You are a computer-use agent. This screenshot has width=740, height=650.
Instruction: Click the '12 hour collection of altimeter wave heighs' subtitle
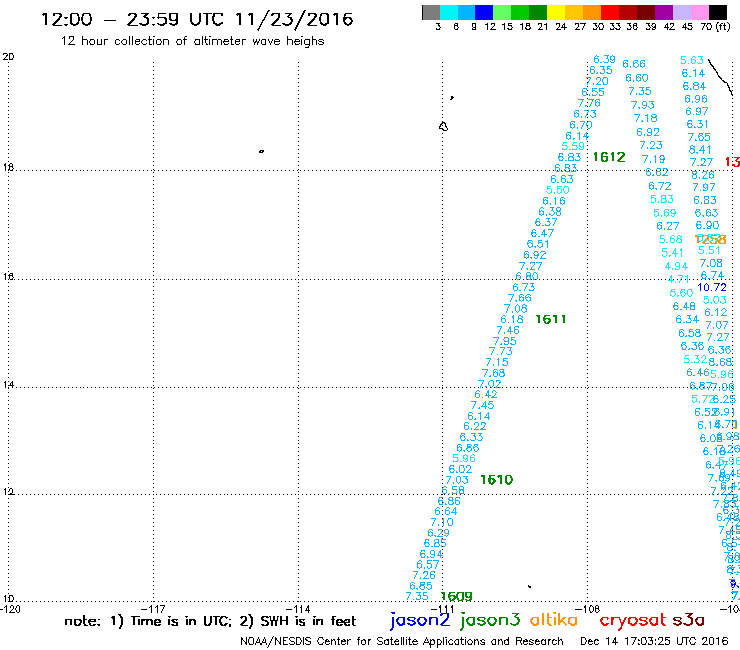tap(193, 41)
